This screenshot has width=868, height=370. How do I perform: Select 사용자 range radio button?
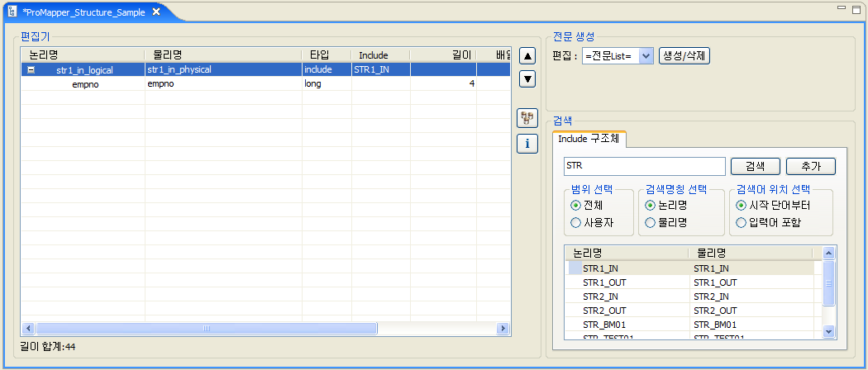pyautogui.click(x=575, y=223)
